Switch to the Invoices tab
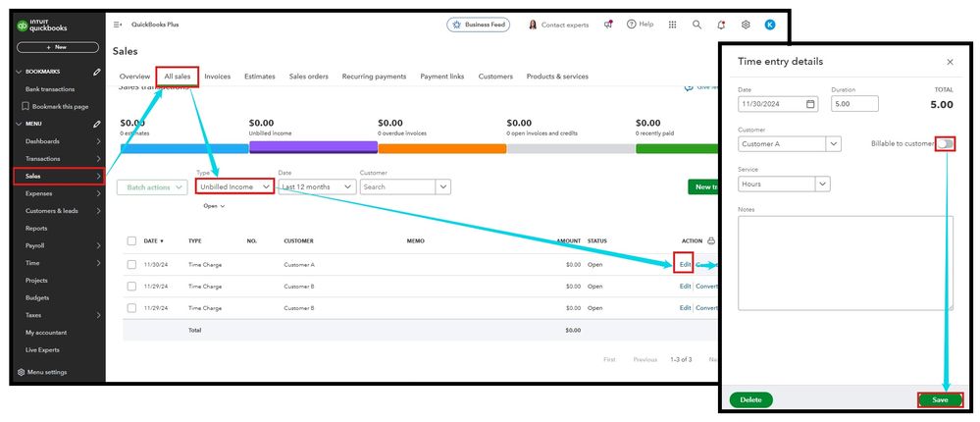The height and width of the screenshot is (422, 980). pyautogui.click(x=218, y=77)
